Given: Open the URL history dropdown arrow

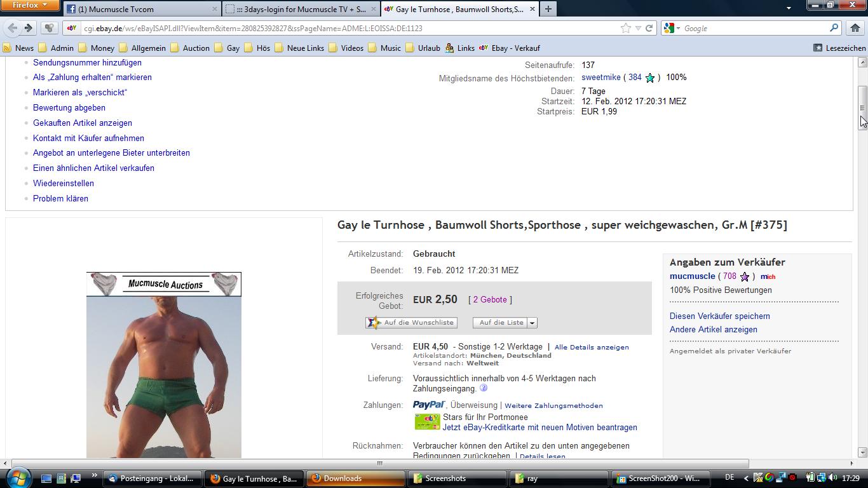Looking at the screenshot, I should point(638,28).
